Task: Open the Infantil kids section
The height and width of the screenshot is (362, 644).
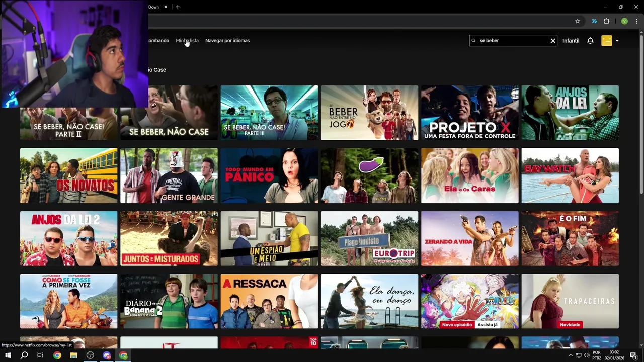Action: click(x=571, y=41)
